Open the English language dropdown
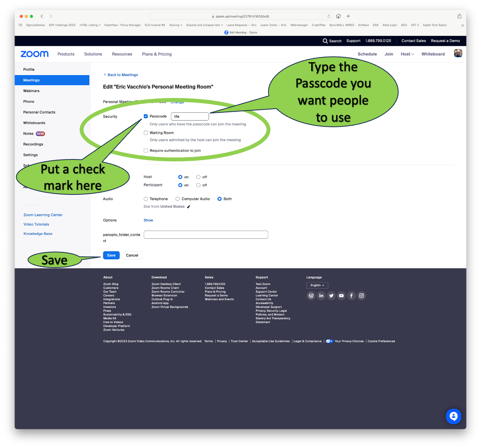 (317, 285)
